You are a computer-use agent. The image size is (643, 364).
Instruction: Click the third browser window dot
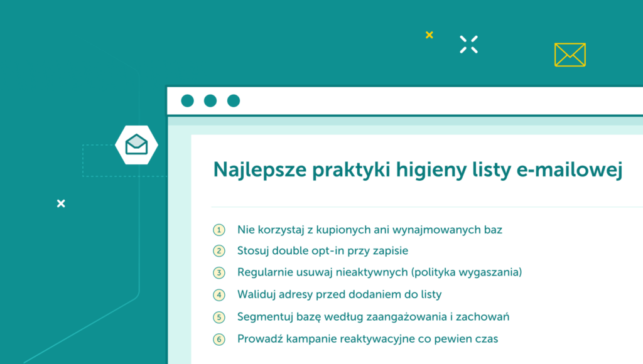pos(232,100)
